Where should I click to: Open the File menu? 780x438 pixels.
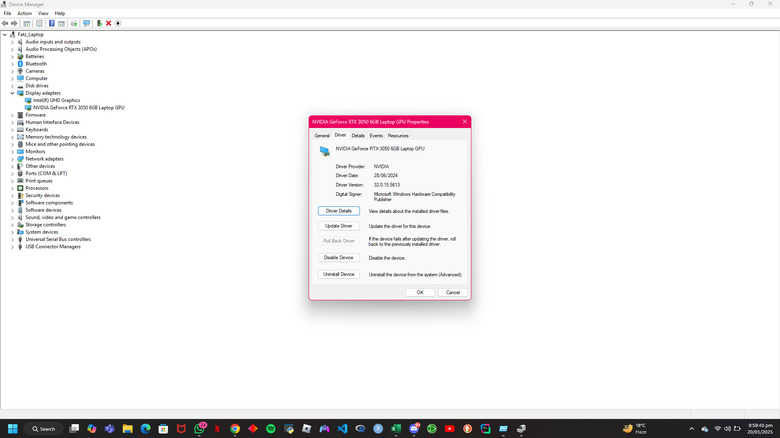(x=7, y=13)
